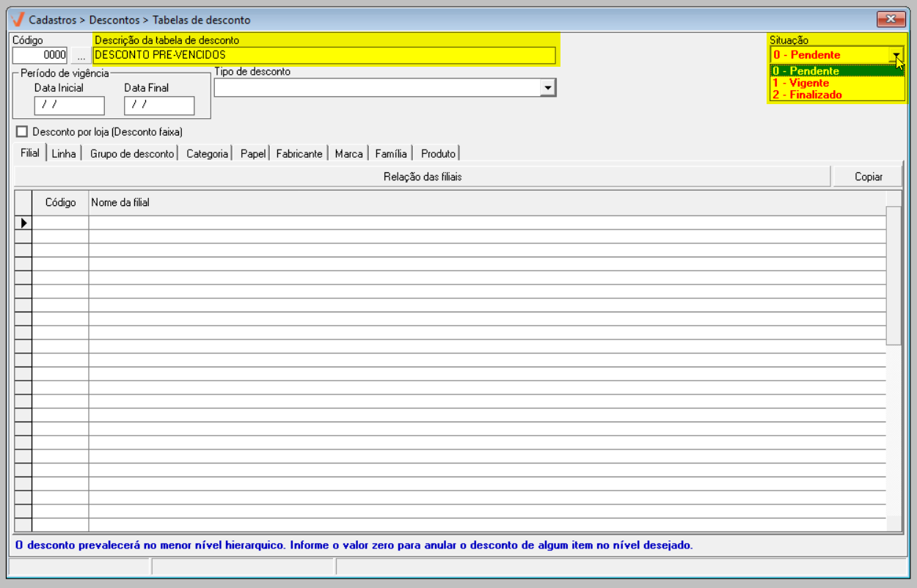
Task: Open the Grupo de desconto tab
Action: 132,154
